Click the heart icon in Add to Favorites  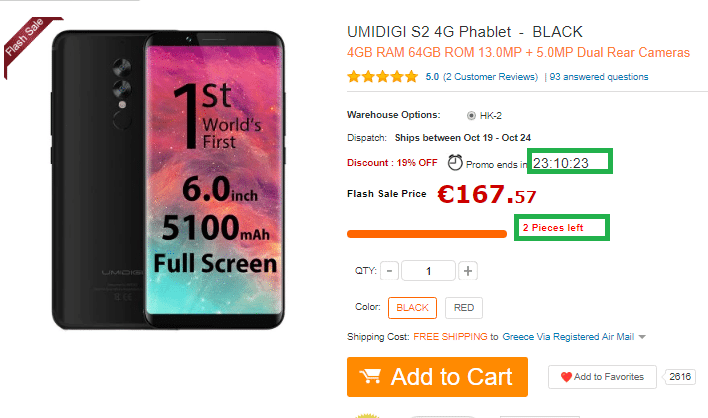click(566, 377)
